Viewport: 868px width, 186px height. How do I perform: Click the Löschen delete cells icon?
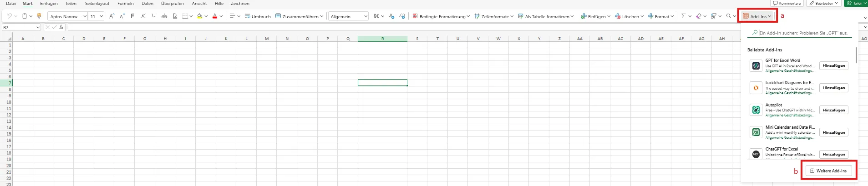pos(618,16)
